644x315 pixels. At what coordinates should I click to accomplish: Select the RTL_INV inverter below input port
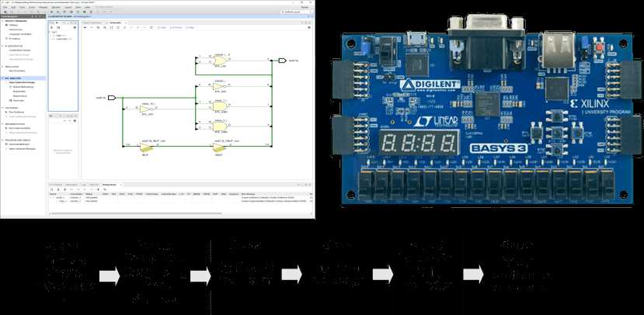(x=147, y=108)
